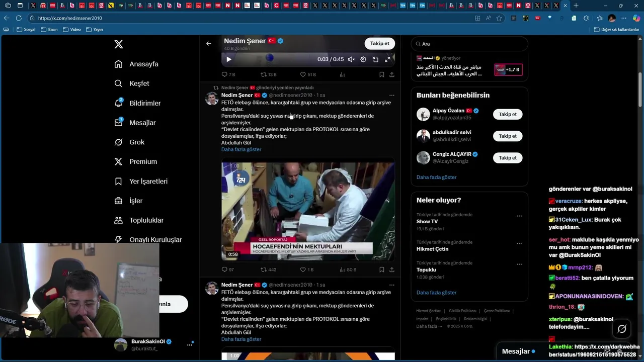Open Gizlilik Politikası footer link
This screenshot has width=644, height=362.
tap(462, 311)
